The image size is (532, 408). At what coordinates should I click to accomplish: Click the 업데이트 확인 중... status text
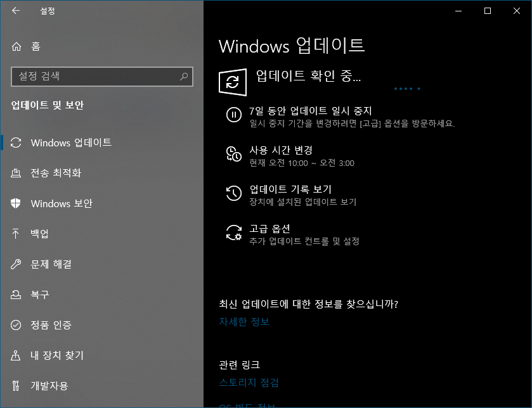[308, 76]
